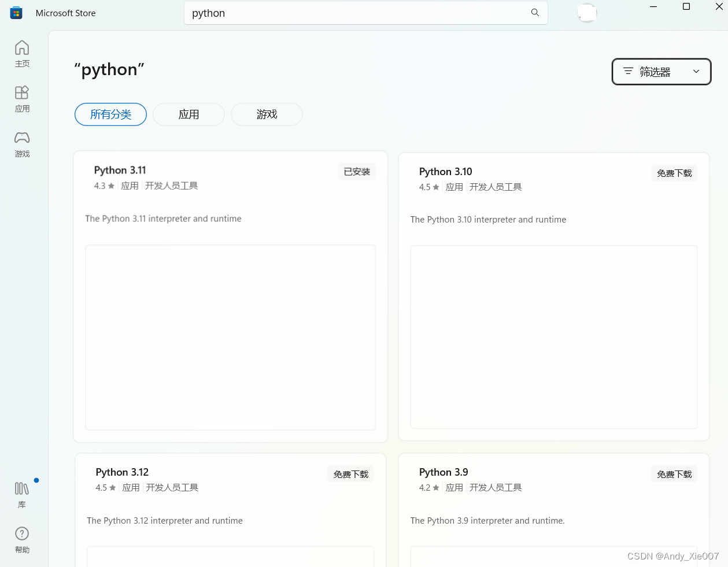The height and width of the screenshot is (567, 728).
Task: Click the user profile avatar
Action: [587, 13]
